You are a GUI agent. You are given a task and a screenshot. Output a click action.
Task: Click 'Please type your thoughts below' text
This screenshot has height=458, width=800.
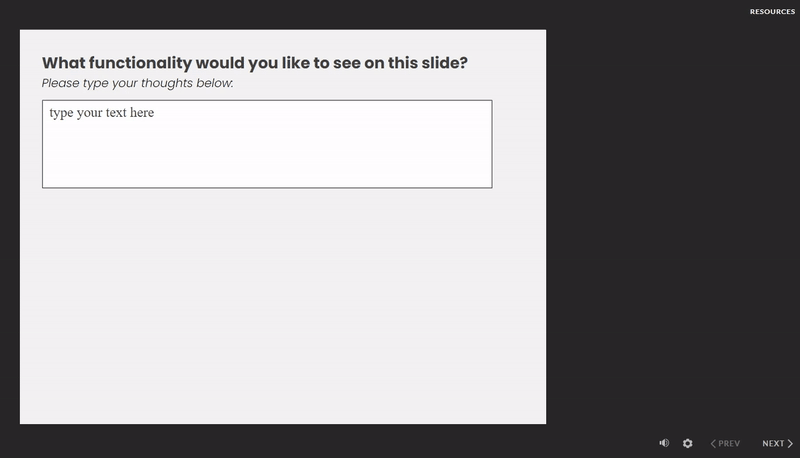(x=137, y=83)
